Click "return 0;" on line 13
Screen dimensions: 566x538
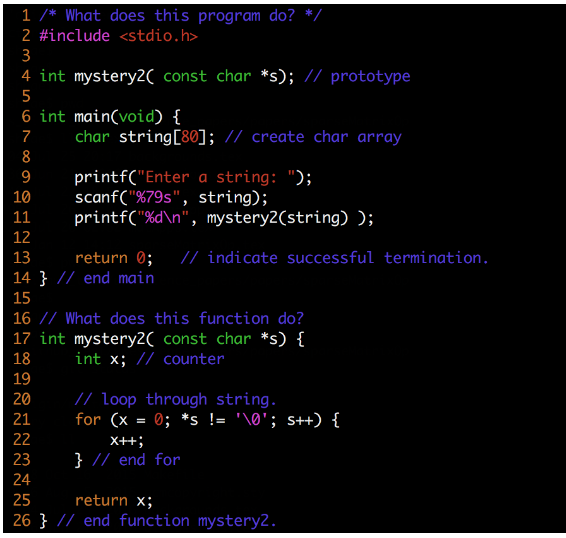click(x=114, y=258)
